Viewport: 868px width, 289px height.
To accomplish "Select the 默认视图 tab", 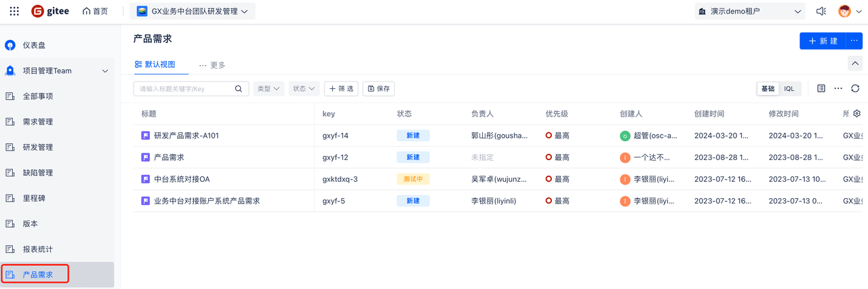I will [x=155, y=64].
